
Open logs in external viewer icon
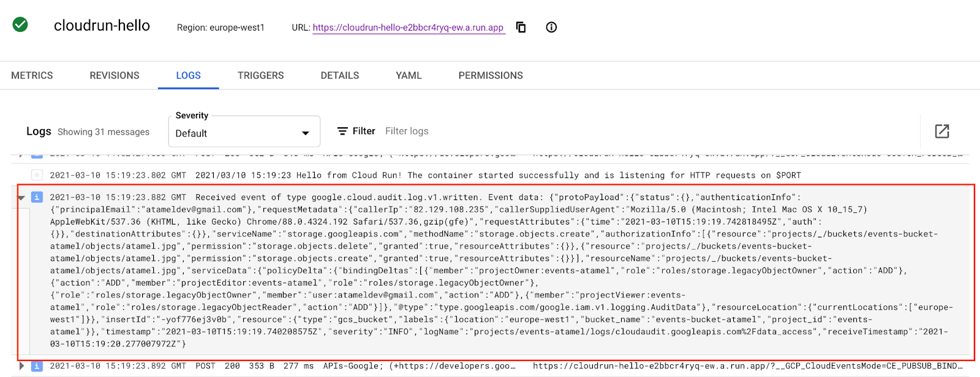pos(941,131)
